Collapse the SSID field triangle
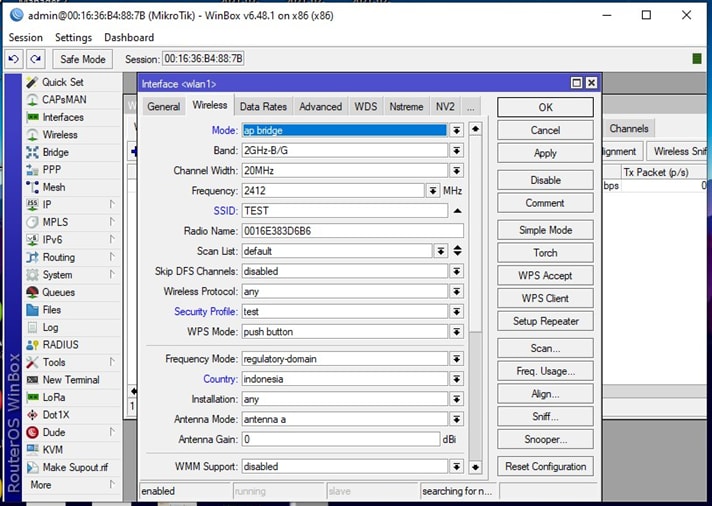This screenshot has height=506, width=712. click(x=457, y=211)
